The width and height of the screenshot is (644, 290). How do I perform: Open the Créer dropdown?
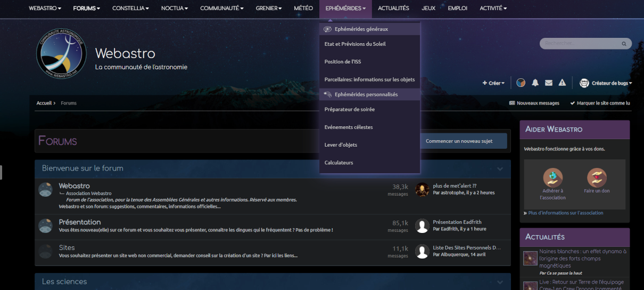(493, 83)
